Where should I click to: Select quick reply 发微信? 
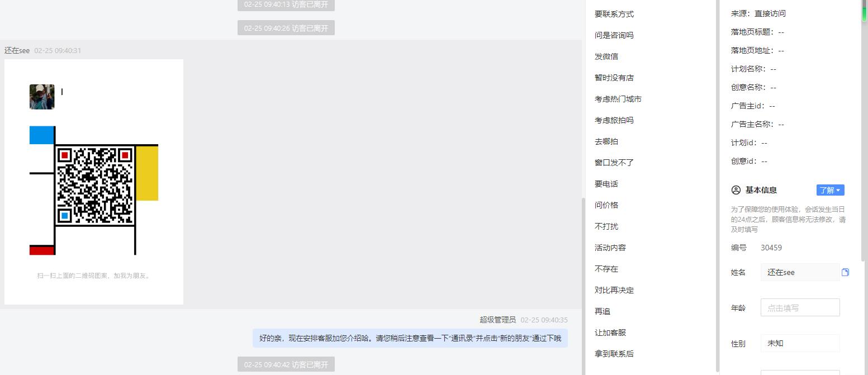(606, 56)
